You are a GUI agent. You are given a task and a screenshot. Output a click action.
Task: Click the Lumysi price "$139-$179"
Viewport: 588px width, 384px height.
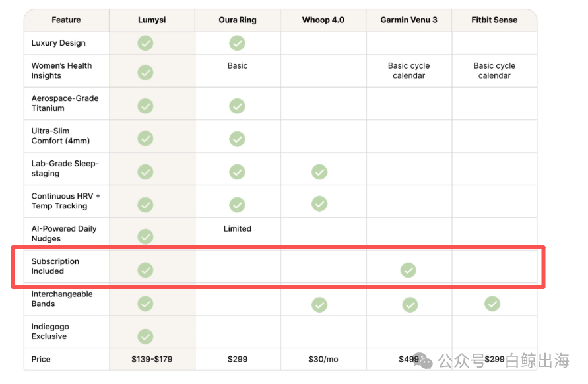(152, 359)
